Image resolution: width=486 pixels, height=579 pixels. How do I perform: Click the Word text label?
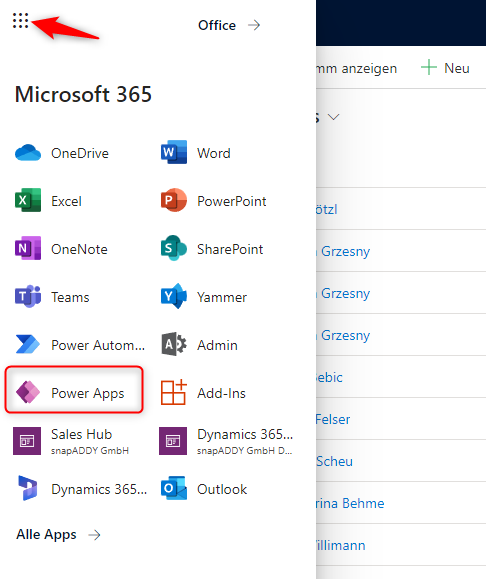[214, 153]
